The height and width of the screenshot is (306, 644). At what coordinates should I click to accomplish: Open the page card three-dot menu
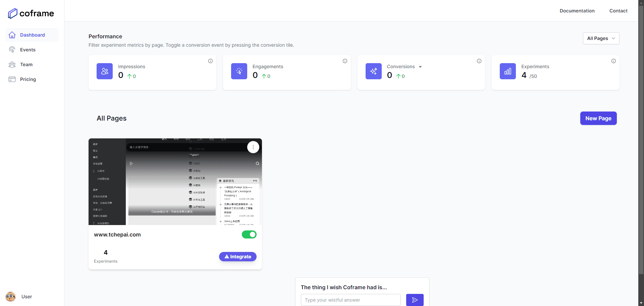253,147
